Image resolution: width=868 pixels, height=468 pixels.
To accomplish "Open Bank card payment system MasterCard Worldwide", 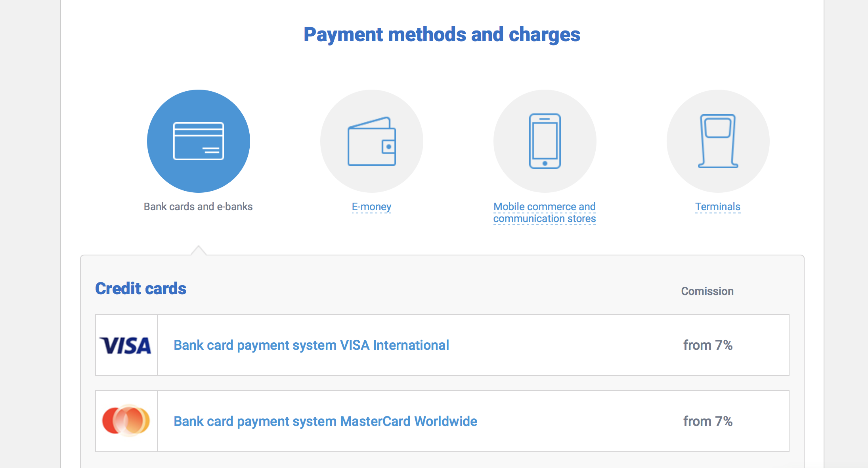I will pos(325,421).
